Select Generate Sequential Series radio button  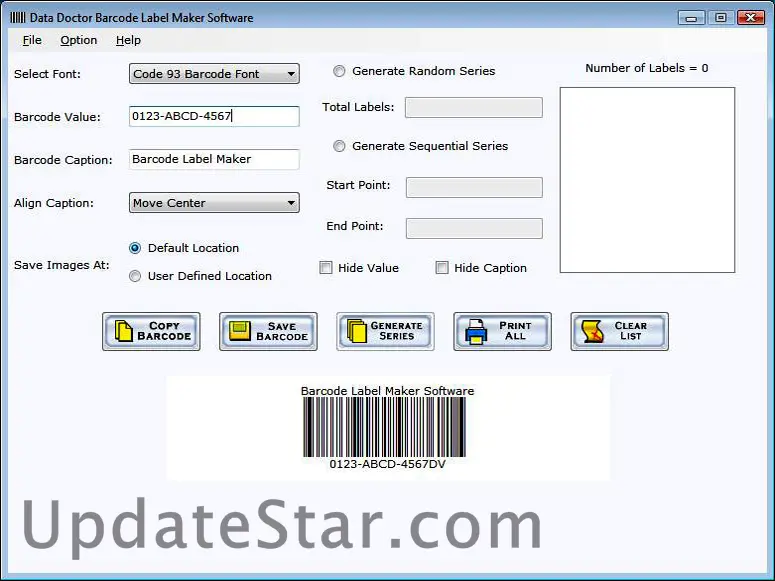click(339, 146)
